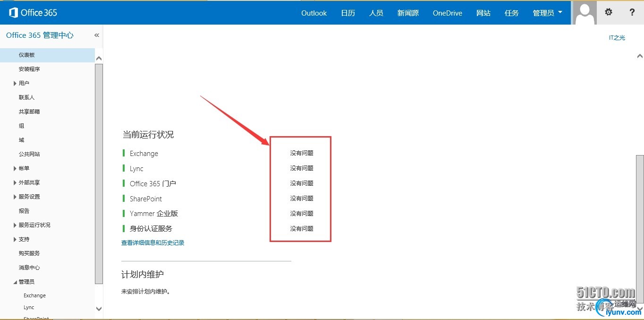Screen dimensions: 644x320
Task: Open 报告 in the sidebar
Action: point(24,211)
